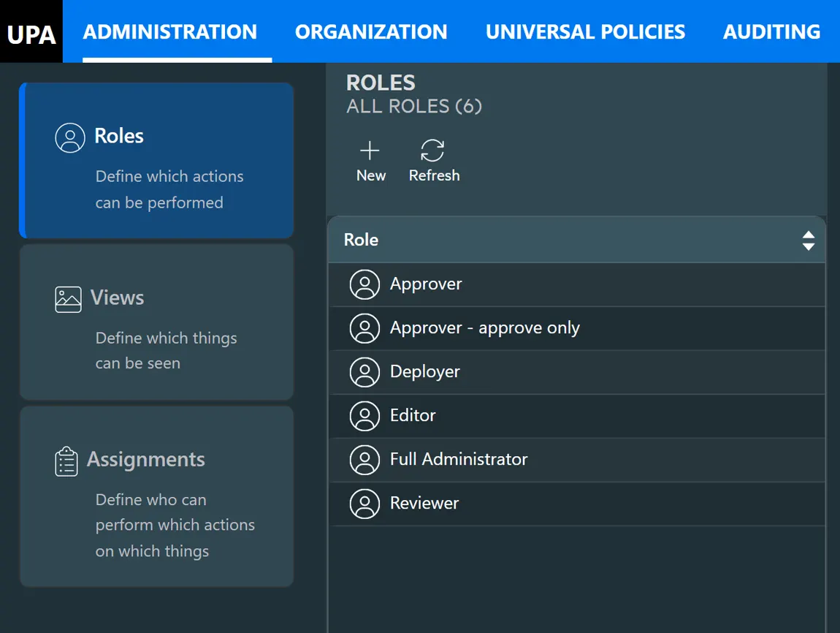Open the Assignments section heading
This screenshot has height=633, width=840.
(145, 460)
